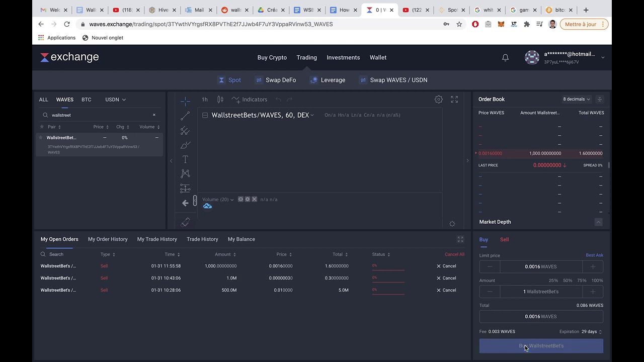
Task: Open the Buy Crypto menu
Action: 272,58
